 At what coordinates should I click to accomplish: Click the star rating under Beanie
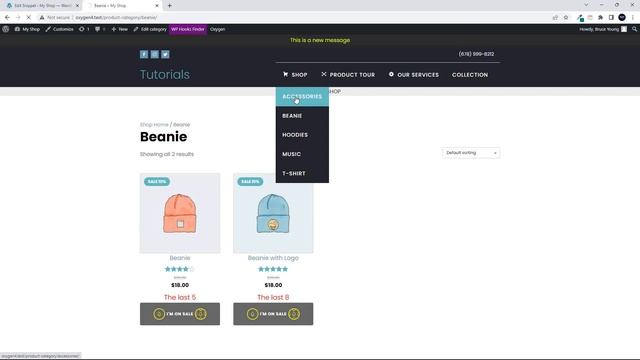coord(180,269)
